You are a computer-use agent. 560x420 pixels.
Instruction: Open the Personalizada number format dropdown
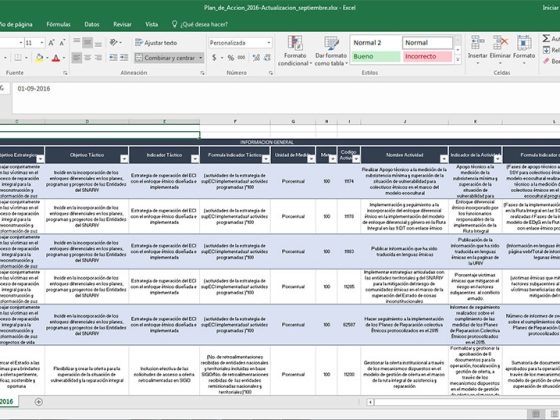coord(269,43)
